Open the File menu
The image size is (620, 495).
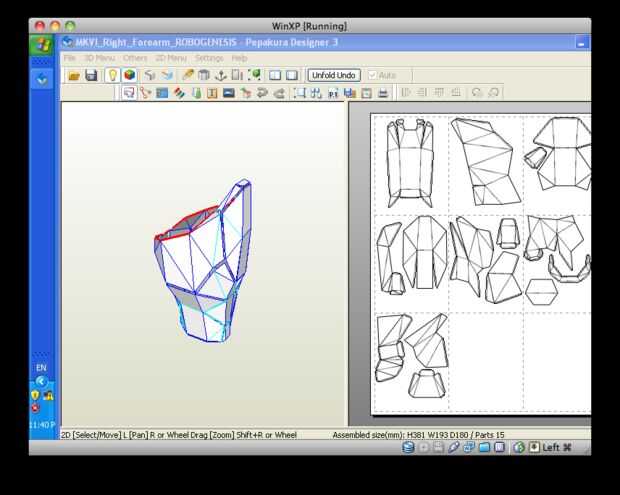point(70,58)
